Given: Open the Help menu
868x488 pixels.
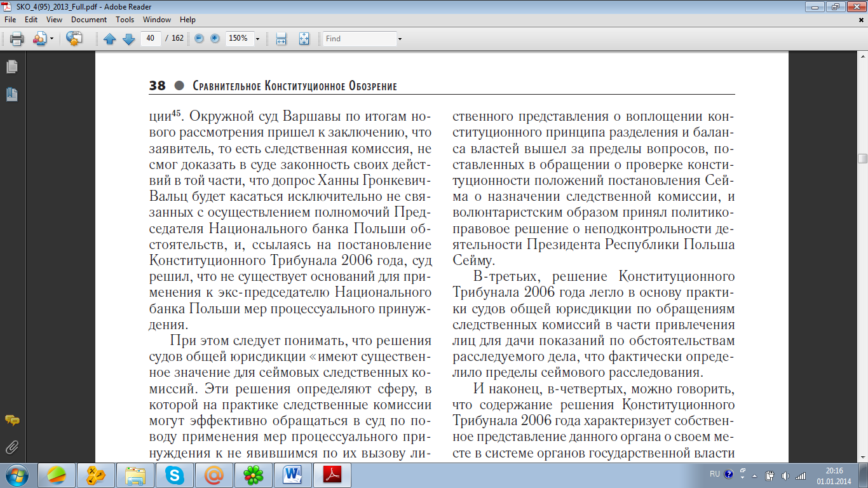Looking at the screenshot, I should point(187,20).
